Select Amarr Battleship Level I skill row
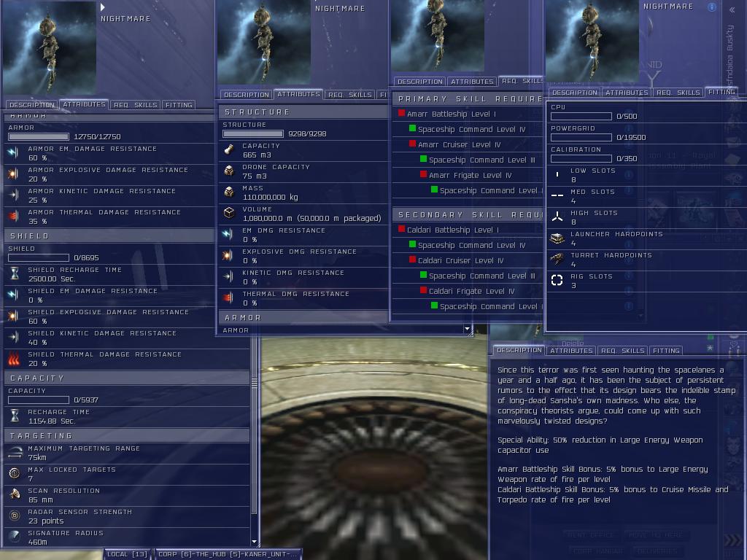Screen dimensions: 747x560 point(468,114)
